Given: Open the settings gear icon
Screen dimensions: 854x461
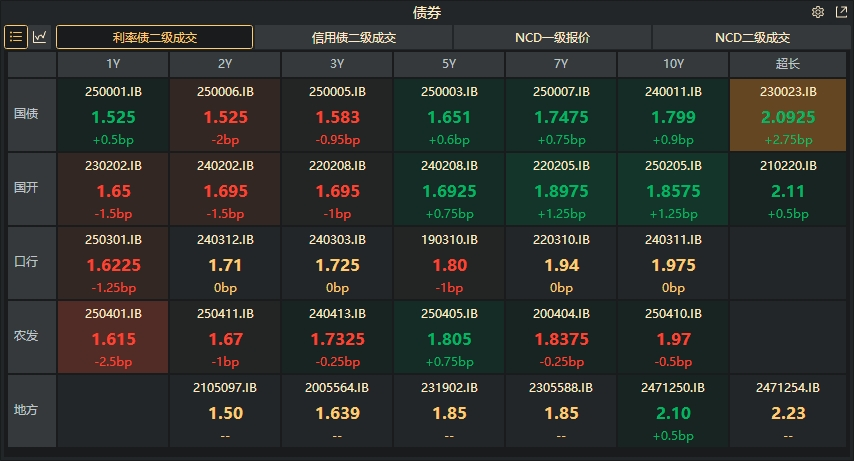Looking at the screenshot, I should click(817, 12).
